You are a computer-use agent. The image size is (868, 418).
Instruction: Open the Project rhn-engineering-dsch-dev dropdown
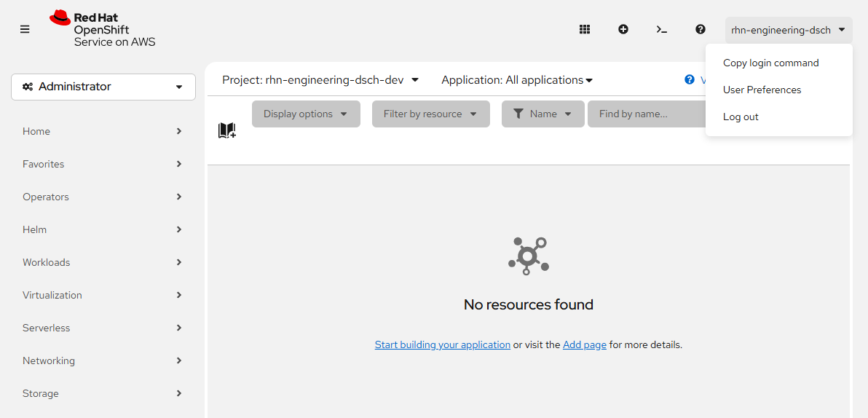(320, 80)
